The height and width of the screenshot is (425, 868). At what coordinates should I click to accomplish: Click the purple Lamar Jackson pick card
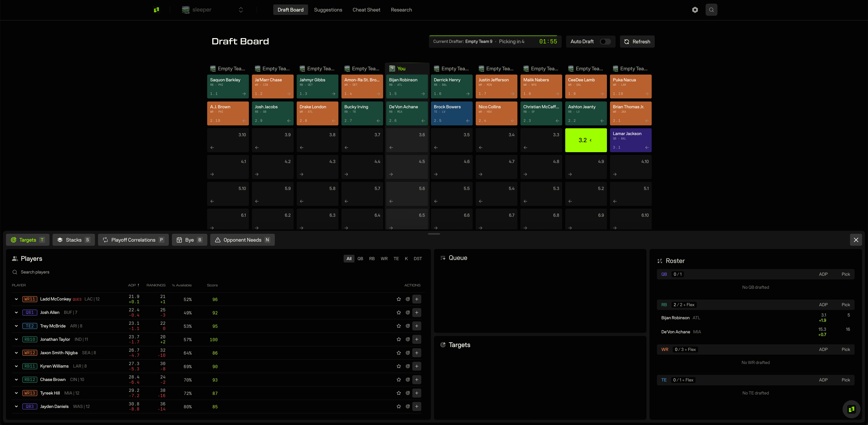pos(631,140)
